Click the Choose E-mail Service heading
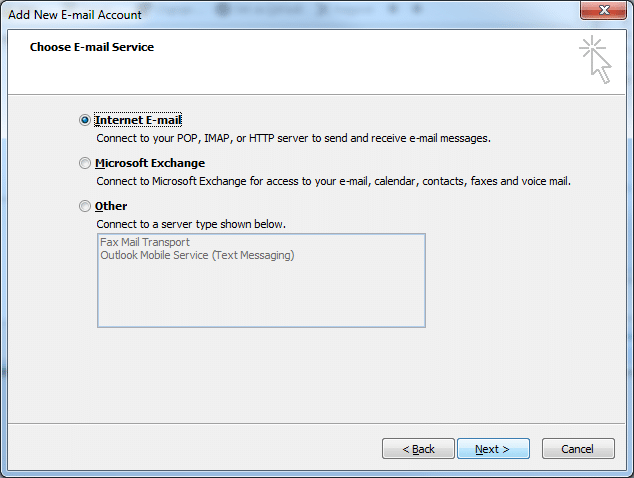The height and width of the screenshot is (478, 634). [x=92, y=47]
